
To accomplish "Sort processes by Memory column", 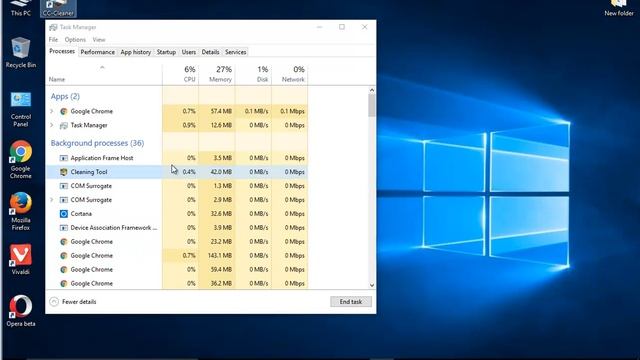I will (217, 73).
